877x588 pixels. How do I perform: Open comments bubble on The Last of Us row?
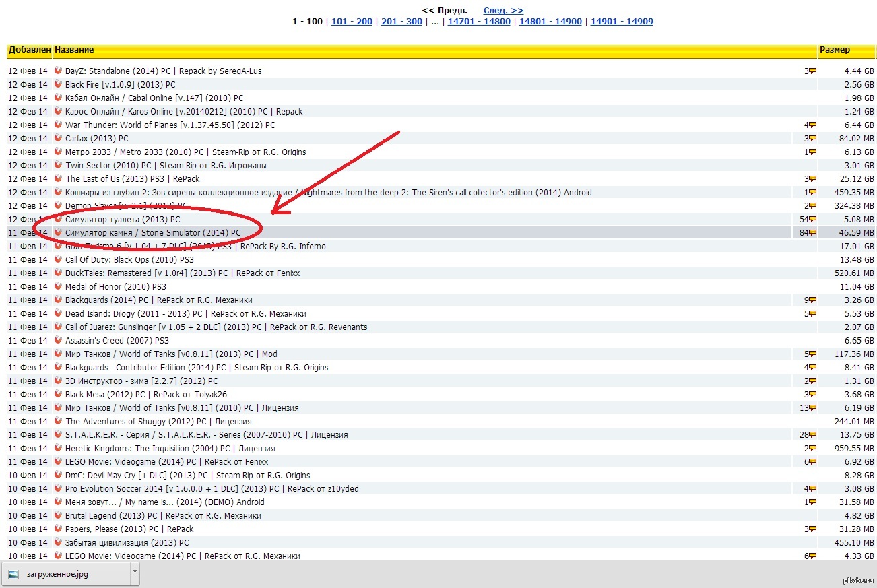(x=812, y=179)
